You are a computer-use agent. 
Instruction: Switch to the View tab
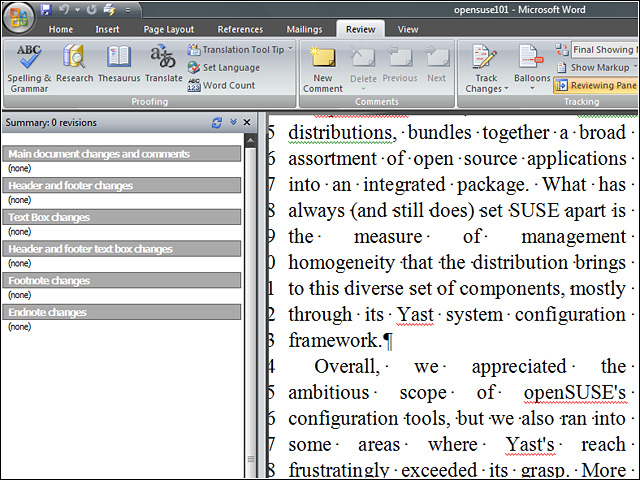pos(408,29)
